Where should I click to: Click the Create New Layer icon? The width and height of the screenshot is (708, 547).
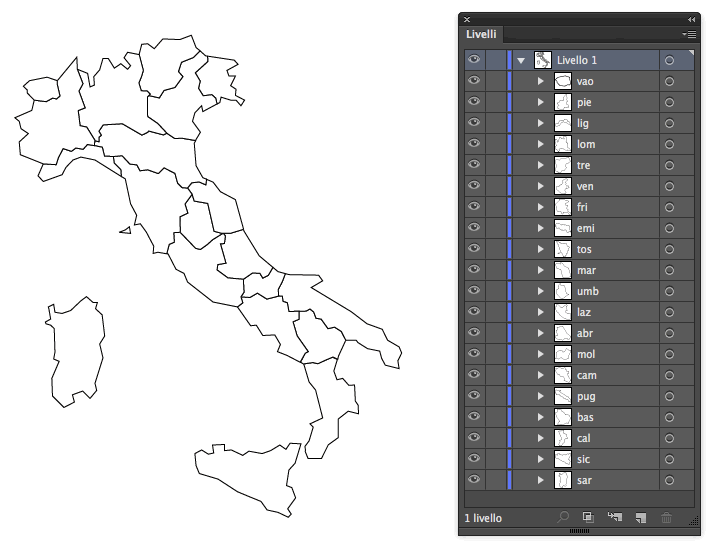(x=640, y=517)
